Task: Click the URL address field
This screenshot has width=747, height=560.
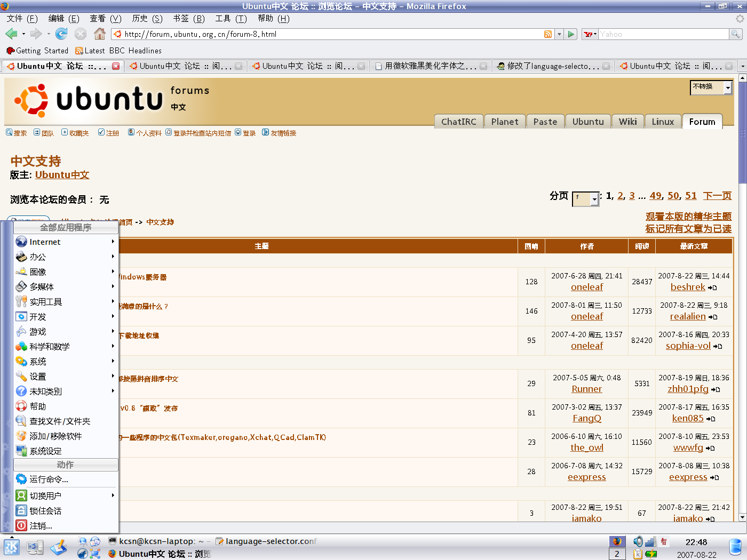Action: (333, 34)
